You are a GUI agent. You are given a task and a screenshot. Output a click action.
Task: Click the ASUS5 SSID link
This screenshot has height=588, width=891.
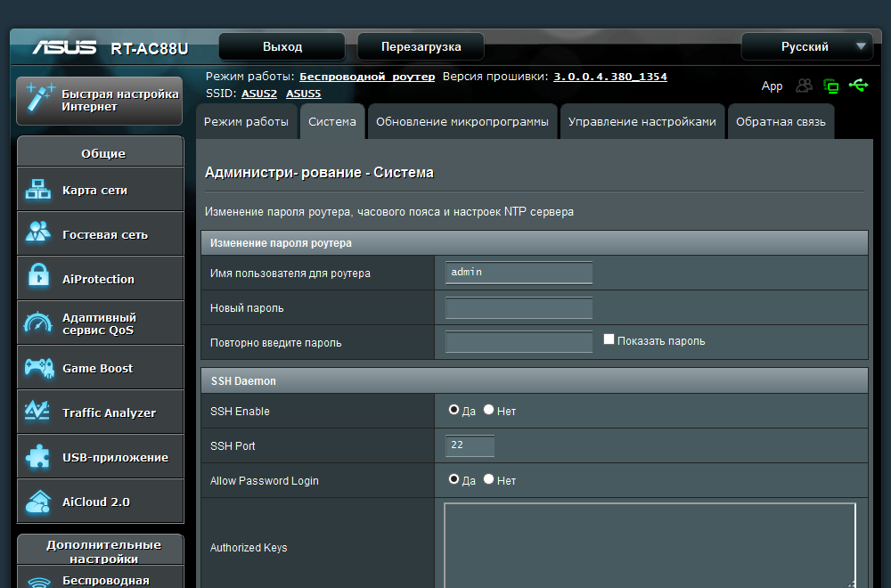[304, 94]
